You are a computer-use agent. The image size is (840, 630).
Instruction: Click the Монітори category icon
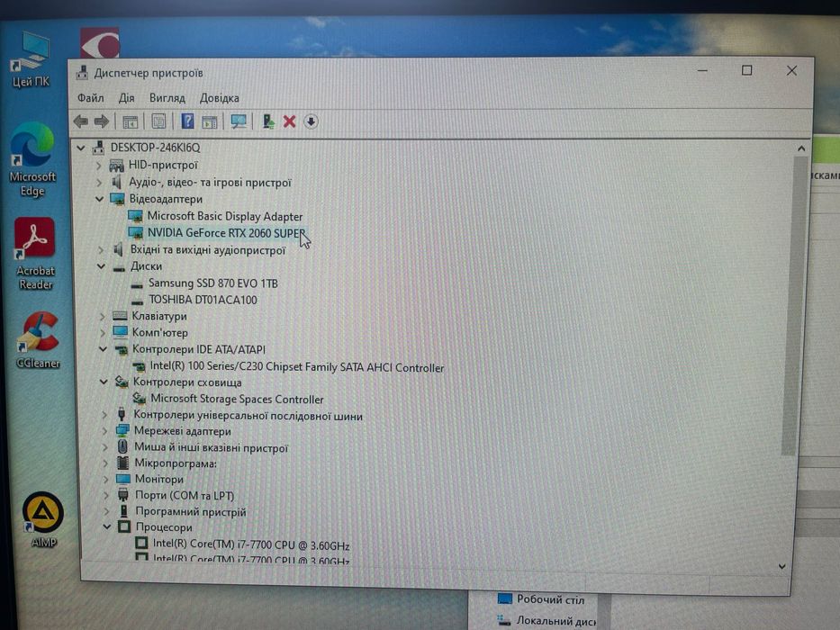123,479
